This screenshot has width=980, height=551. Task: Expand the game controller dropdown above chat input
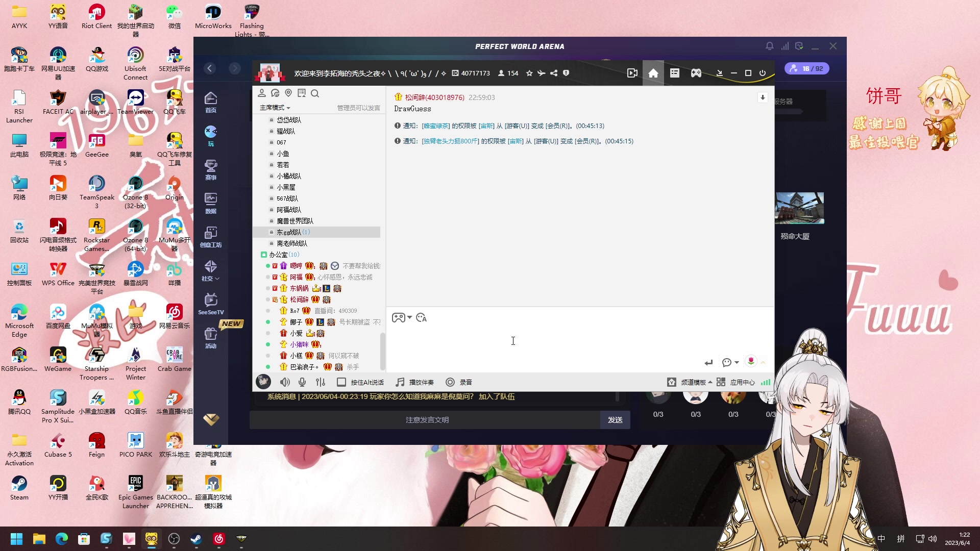point(402,318)
